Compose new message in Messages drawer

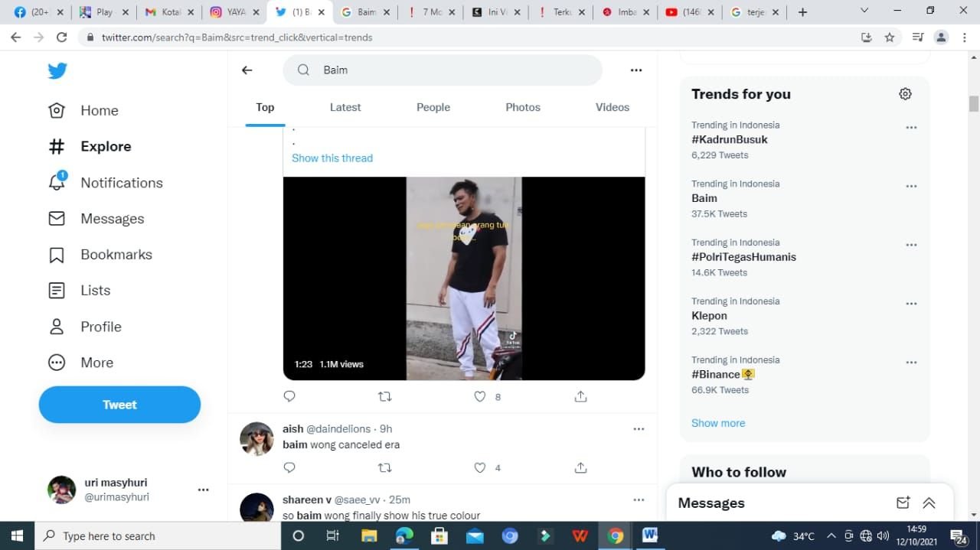(903, 503)
